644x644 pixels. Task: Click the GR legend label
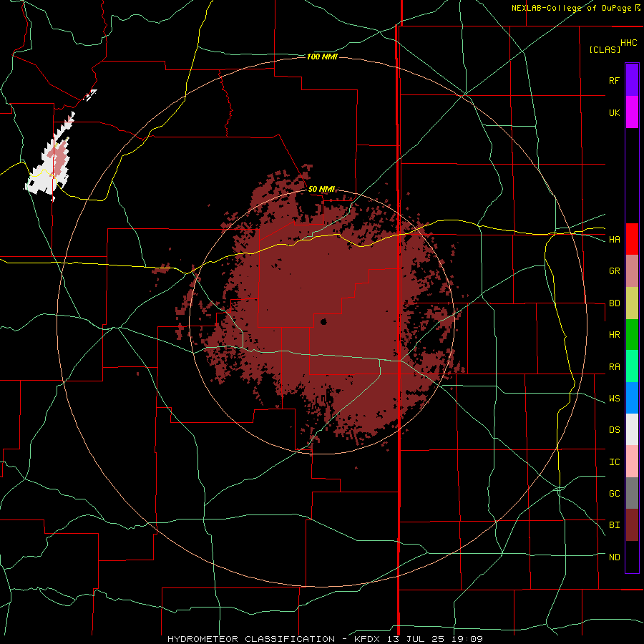[615, 271]
